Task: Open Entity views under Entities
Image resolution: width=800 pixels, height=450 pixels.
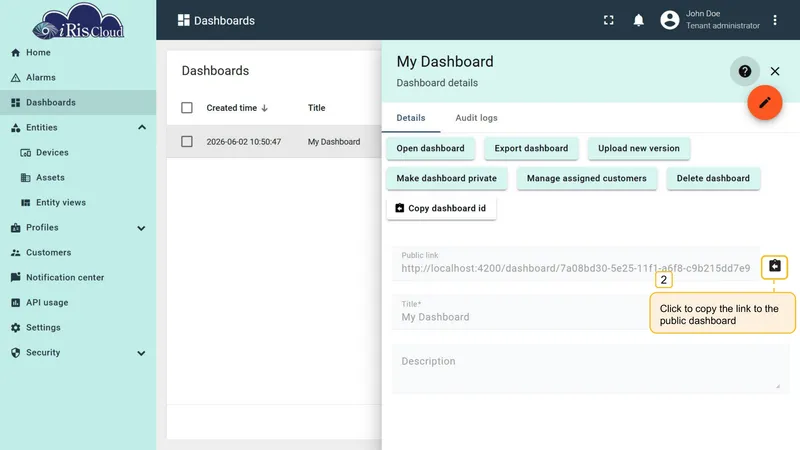Action: coord(78,203)
